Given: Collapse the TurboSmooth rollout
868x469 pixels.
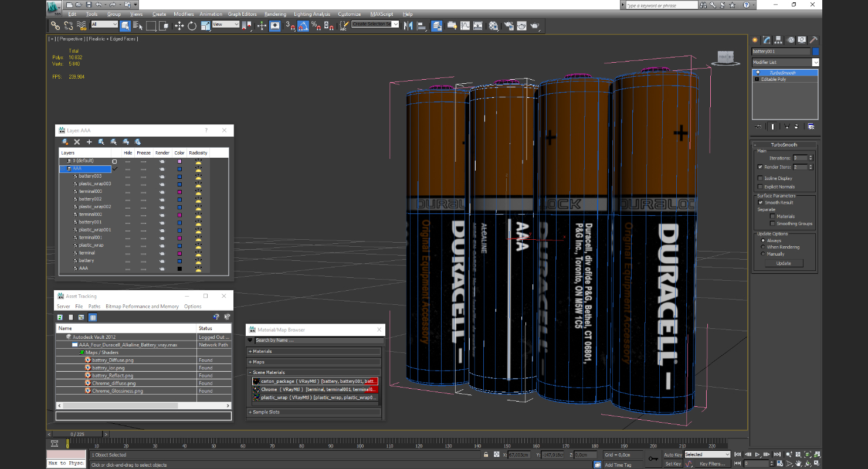Looking at the screenshot, I should [x=784, y=145].
